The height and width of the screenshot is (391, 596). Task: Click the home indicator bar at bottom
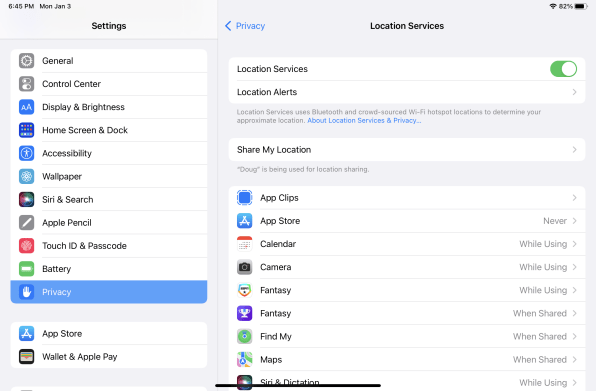pyautogui.click(x=298, y=385)
